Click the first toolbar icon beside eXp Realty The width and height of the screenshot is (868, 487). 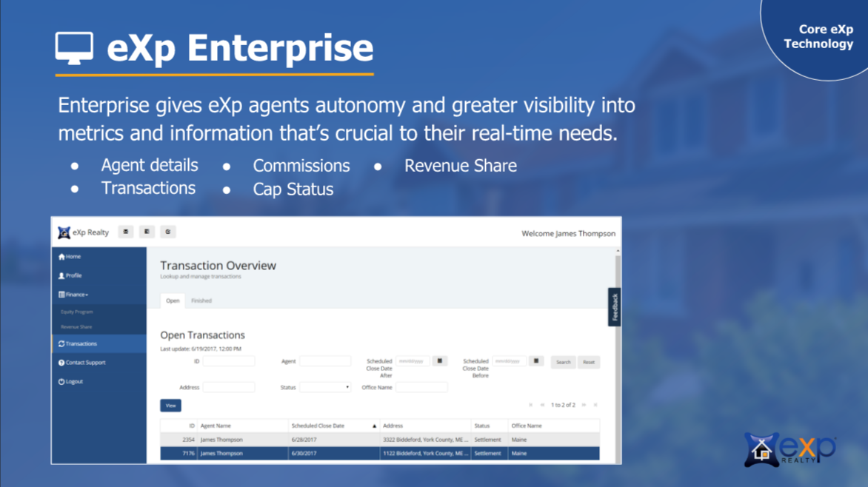click(126, 232)
